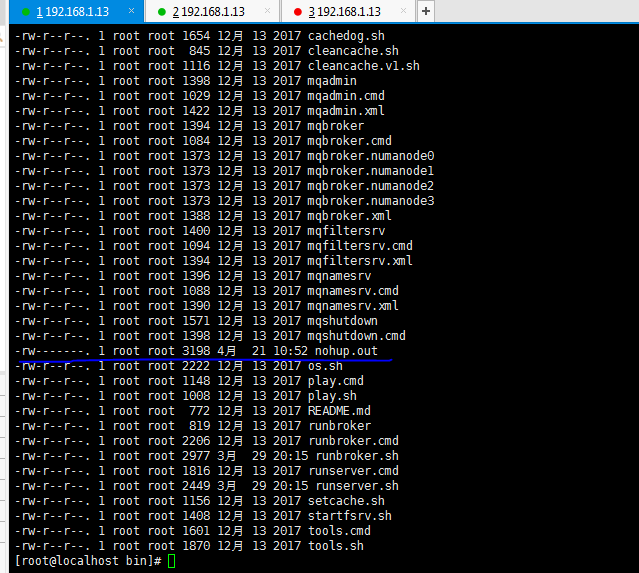This screenshot has height=573, width=639.
Task: Click the filename mqfiltersrv
Action: click(x=346, y=231)
